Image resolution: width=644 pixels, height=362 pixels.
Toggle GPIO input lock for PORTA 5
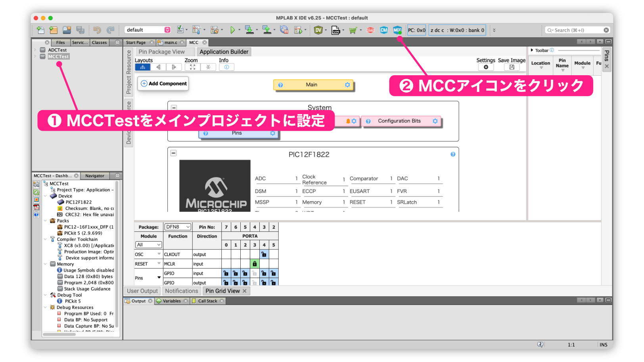click(274, 273)
